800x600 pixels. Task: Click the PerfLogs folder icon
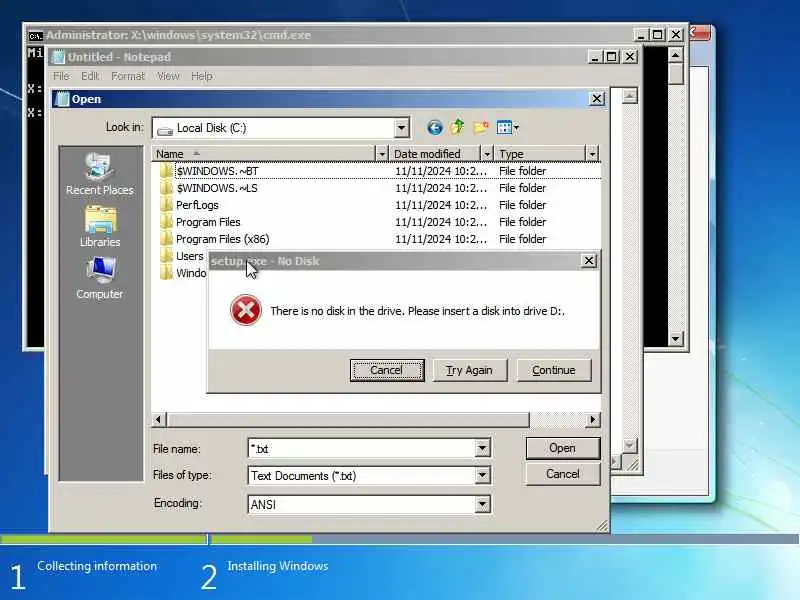[x=165, y=205]
